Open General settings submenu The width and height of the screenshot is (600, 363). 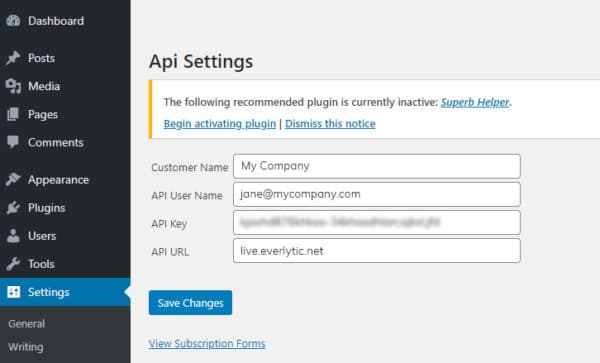coord(26,324)
